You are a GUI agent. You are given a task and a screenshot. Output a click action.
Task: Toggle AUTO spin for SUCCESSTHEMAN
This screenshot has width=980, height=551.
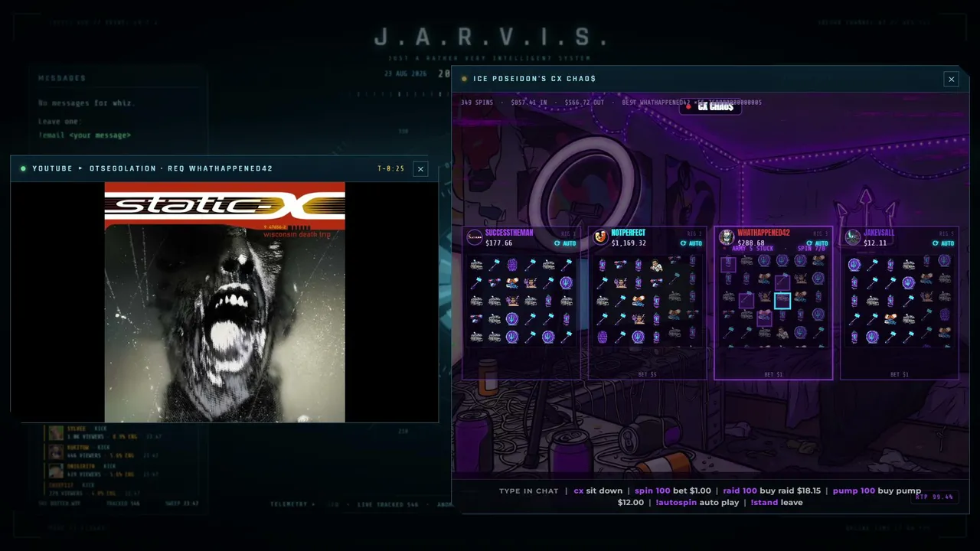564,243
